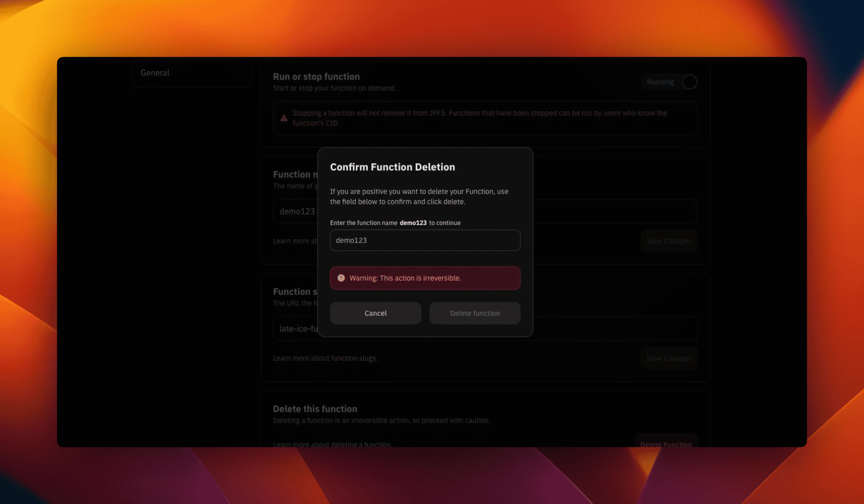Click the Save Changes button for function slug
Viewport: 864px width, 504px height.
point(669,358)
